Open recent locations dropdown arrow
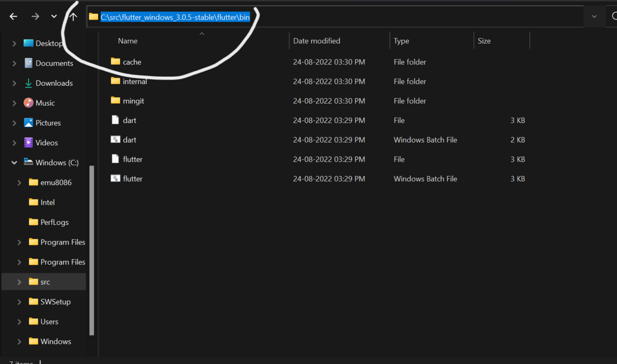Viewport: 617px width, 364px height. 54,16
